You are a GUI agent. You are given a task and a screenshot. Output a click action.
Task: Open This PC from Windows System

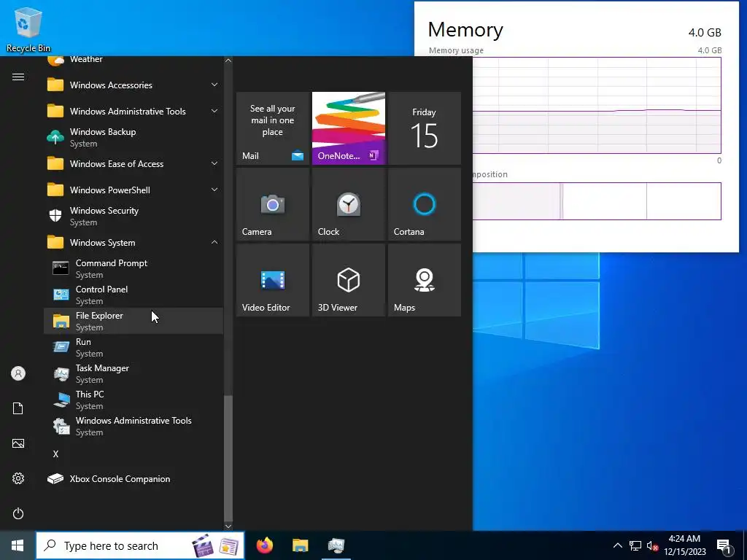pos(133,400)
